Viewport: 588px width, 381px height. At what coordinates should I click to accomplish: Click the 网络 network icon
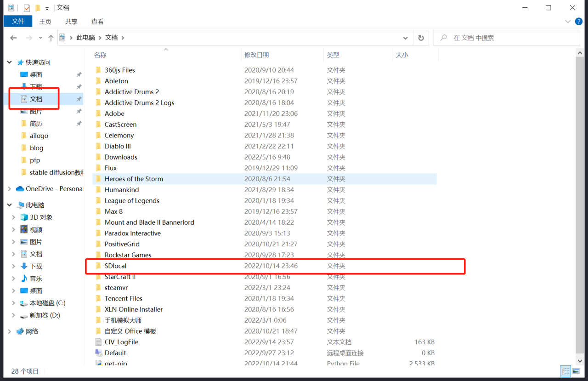coord(20,331)
